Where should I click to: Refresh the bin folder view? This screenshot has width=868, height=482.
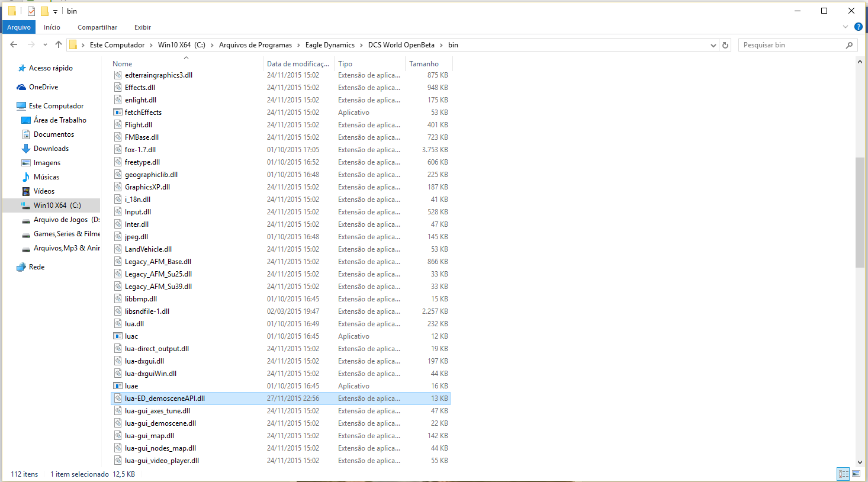(725, 45)
